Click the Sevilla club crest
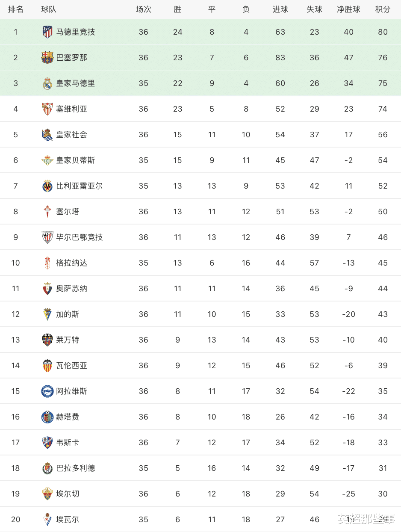Screen dimensions: 401x532 point(47,109)
